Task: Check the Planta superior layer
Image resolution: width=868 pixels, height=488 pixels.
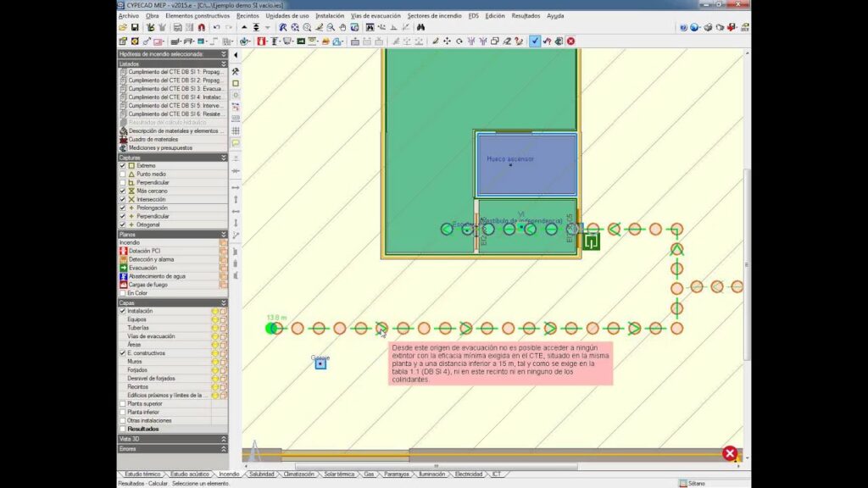Action: [x=123, y=403]
